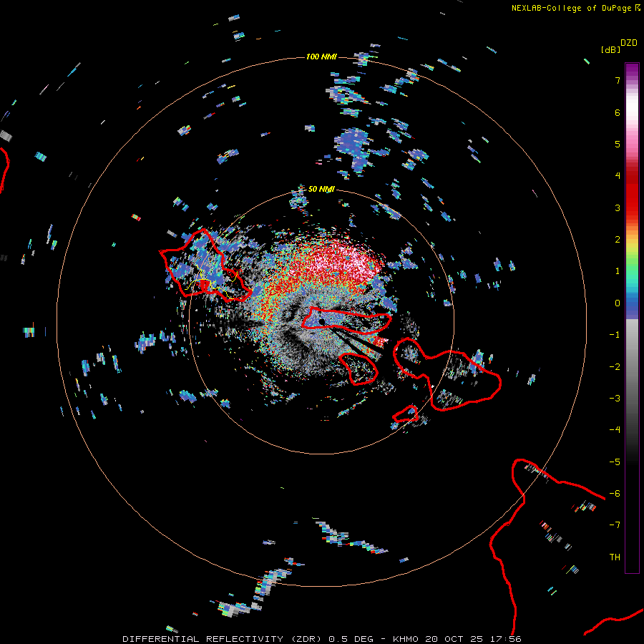Click the -3 value on the color scale

pos(615,399)
